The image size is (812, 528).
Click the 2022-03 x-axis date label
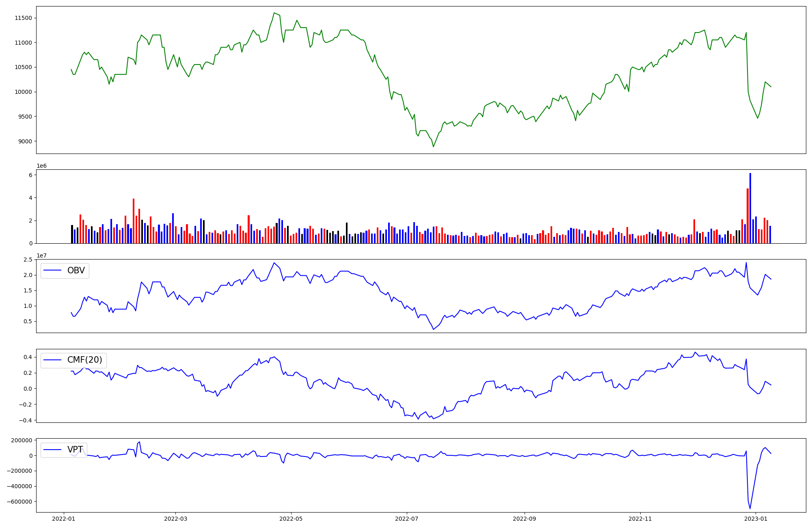pos(175,518)
